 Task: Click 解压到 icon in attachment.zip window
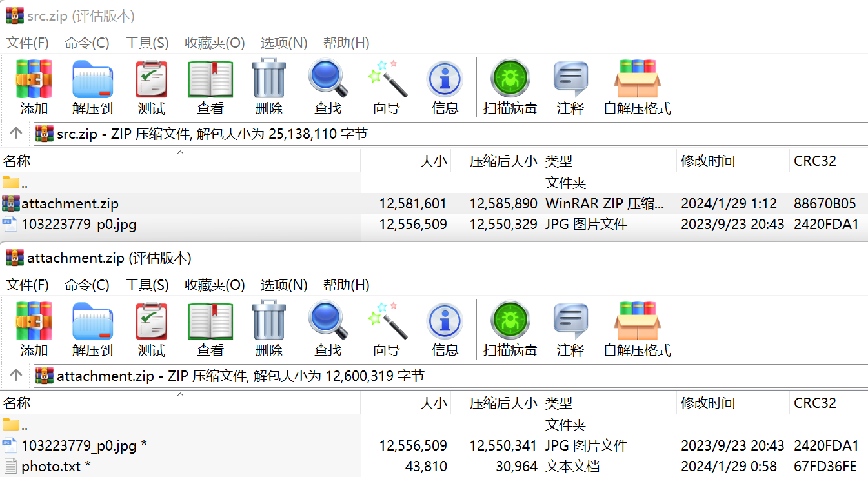pos(92,322)
